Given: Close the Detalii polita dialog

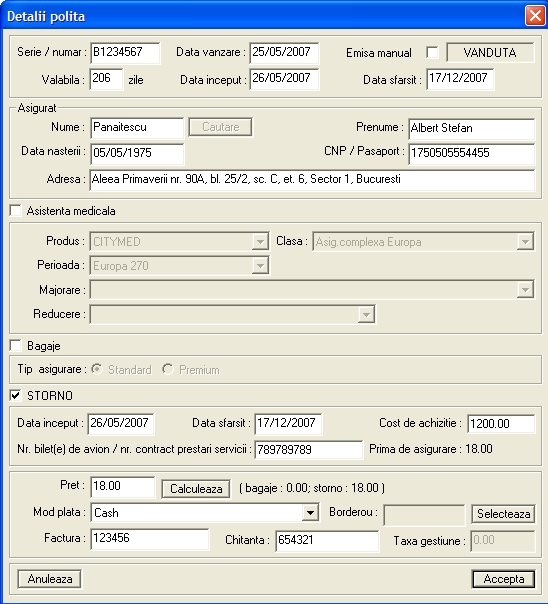Looking at the screenshot, I should coord(535,16).
